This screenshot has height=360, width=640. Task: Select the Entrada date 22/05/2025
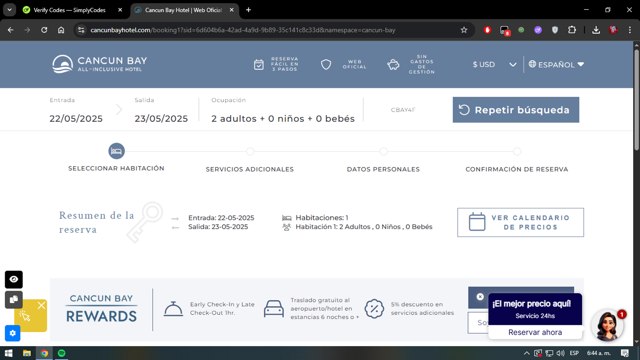[76, 118]
